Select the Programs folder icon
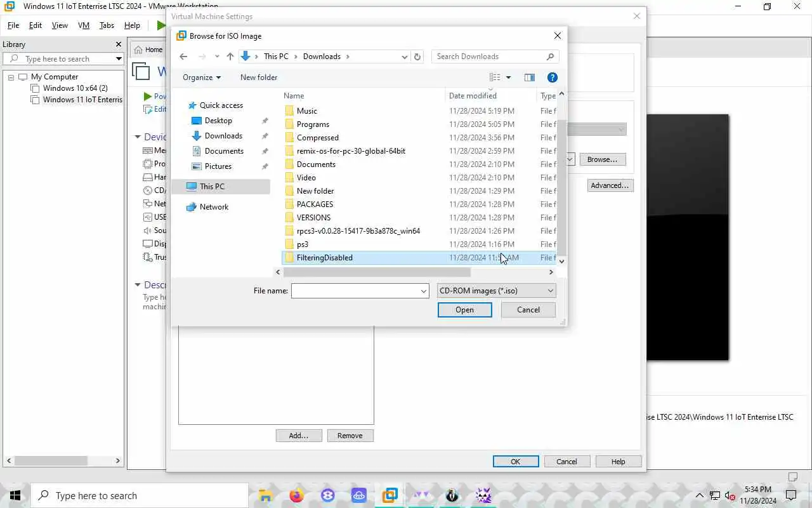Viewport: 812px width, 508px height. [289, 124]
